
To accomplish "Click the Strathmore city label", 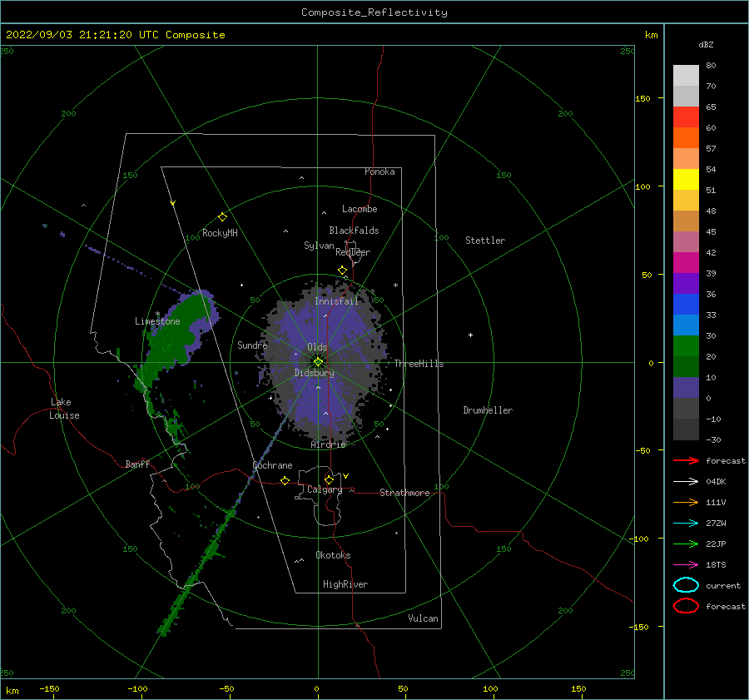I will [x=404, y=493].
